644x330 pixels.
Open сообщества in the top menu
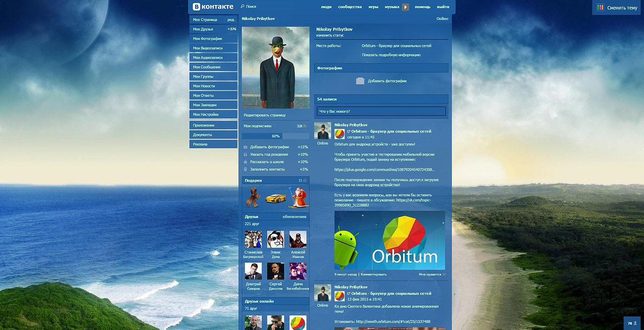pos(350,7)
